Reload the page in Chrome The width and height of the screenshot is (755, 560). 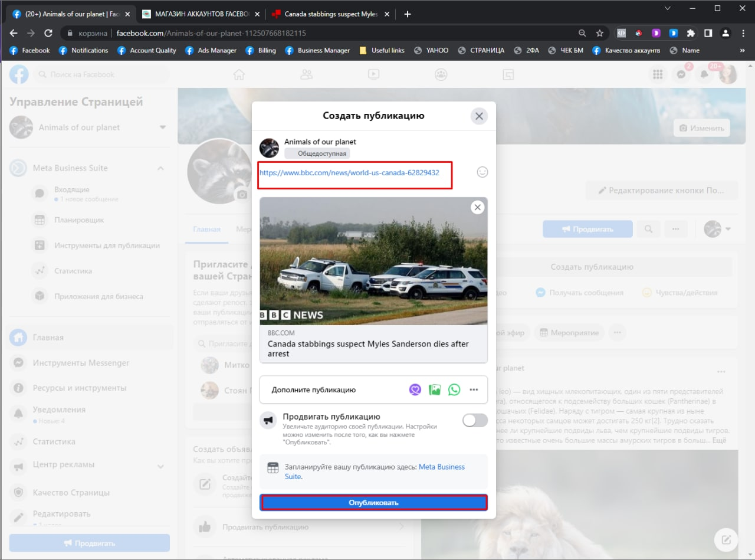tap(49, 33)
